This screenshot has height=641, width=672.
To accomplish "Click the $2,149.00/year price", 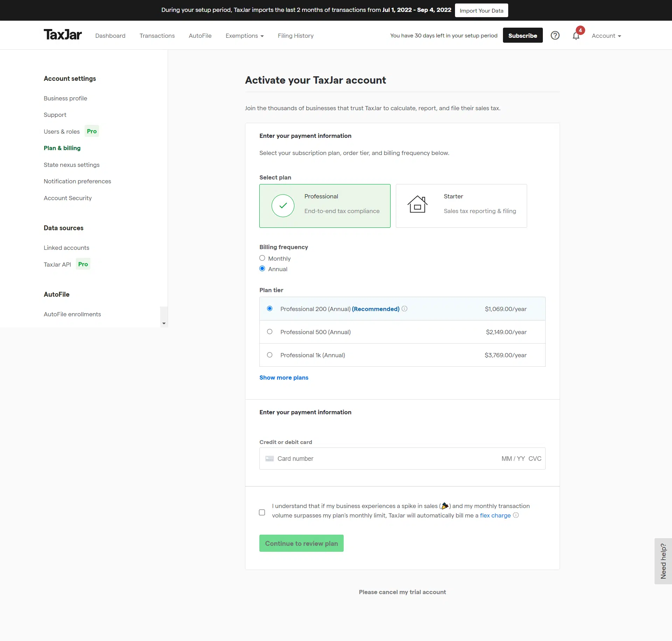I will click(x=506, y=332).
